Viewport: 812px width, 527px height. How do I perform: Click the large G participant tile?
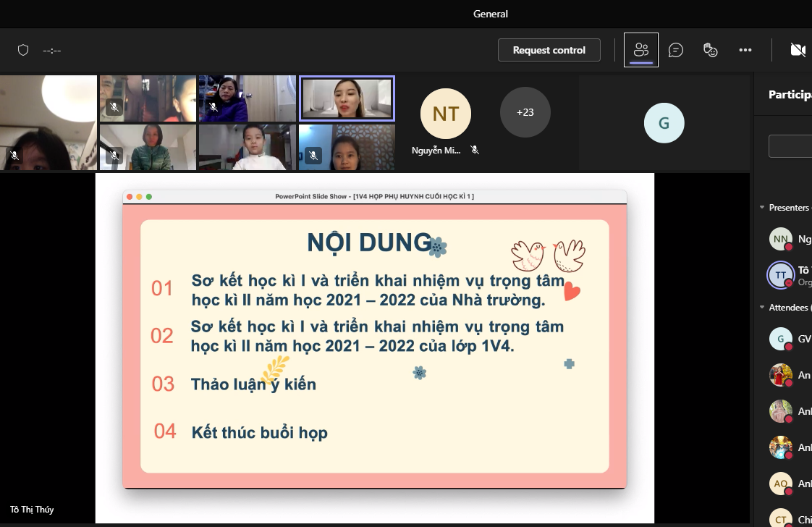point(664,123)
